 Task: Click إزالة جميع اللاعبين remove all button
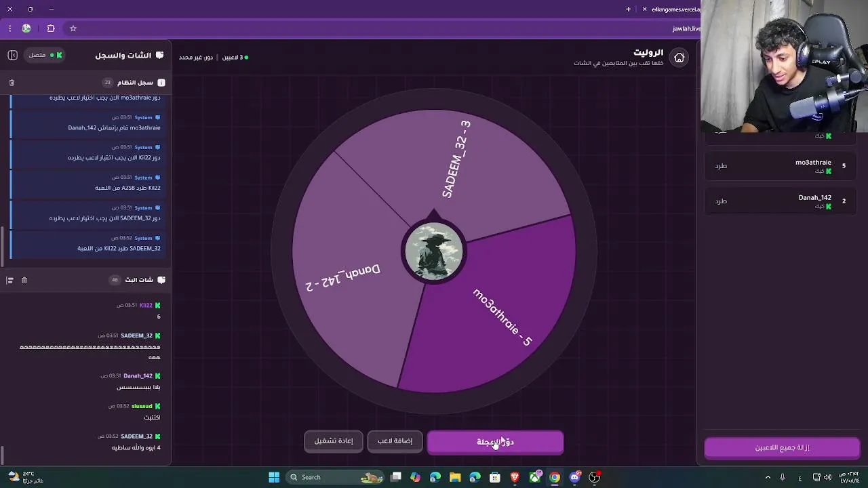pyautogui.click(x=782, y=448)
